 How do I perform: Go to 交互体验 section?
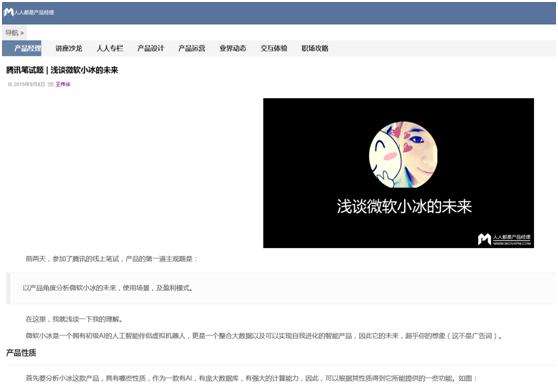click(x=274, y=48)
